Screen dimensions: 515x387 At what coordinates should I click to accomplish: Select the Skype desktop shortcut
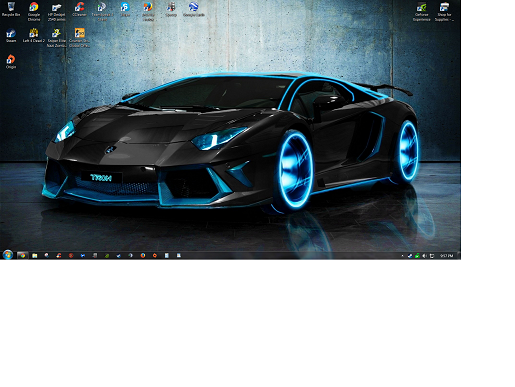(125, 9)
